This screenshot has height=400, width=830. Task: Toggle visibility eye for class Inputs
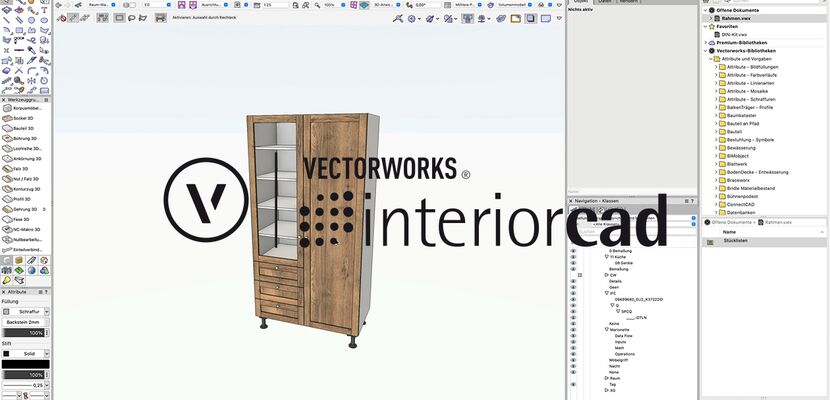pyautogui.click(x=573, y=342)
